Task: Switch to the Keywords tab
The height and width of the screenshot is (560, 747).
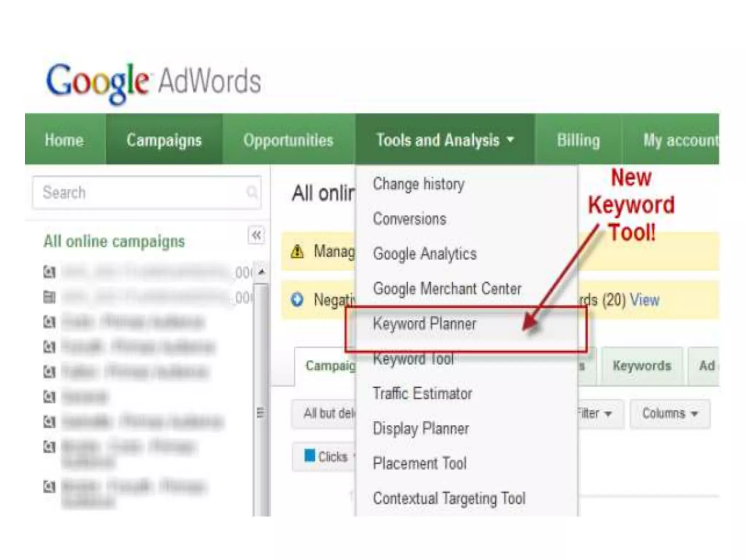Action: [642, 366]
